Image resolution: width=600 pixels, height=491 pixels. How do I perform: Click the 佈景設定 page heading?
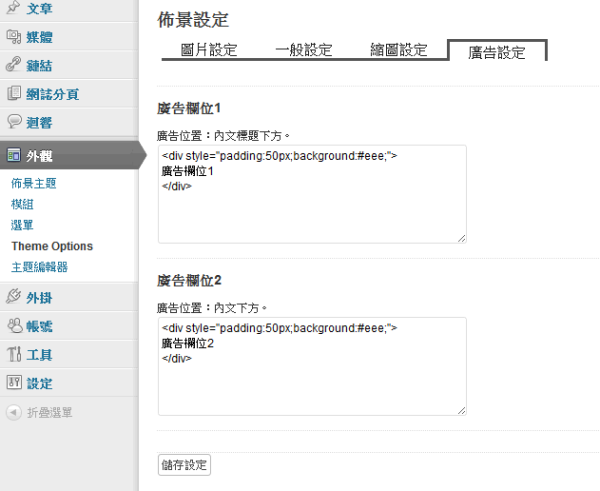(x=193, y=20)
